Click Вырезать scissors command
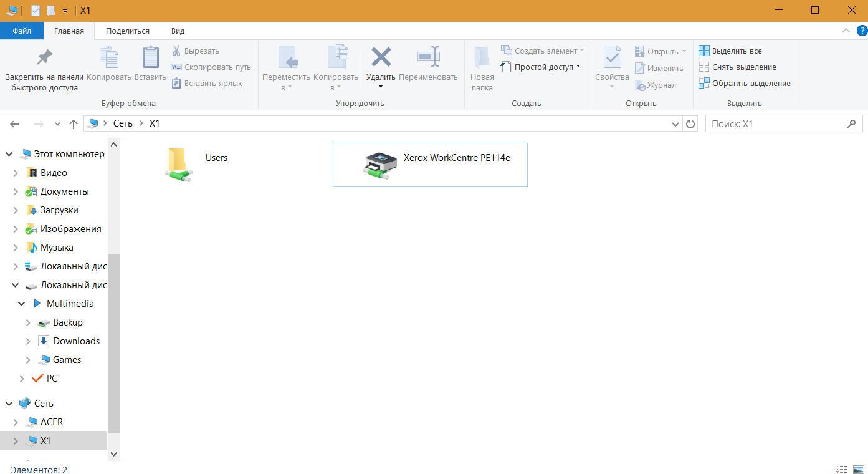 [x=196, y=51]
